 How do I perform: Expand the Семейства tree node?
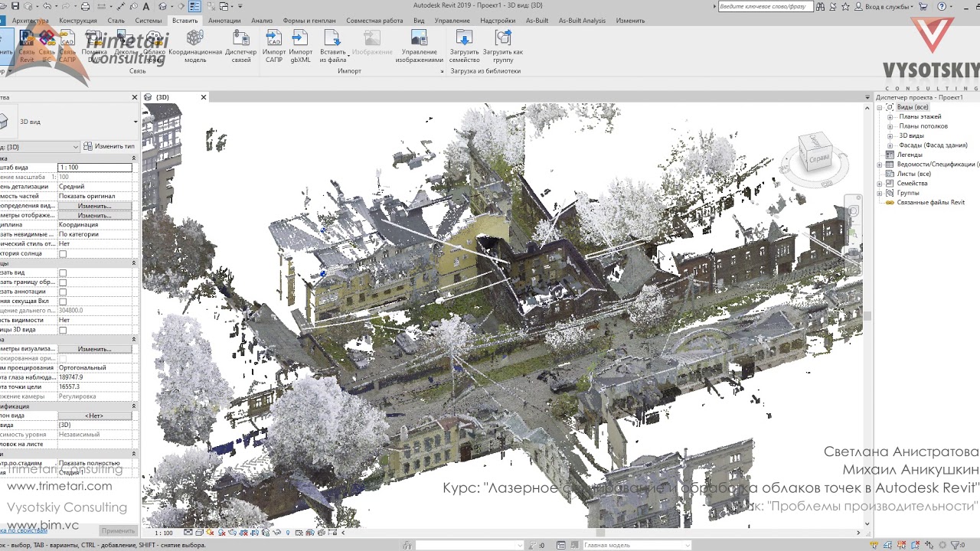click(x=880, y=184)
